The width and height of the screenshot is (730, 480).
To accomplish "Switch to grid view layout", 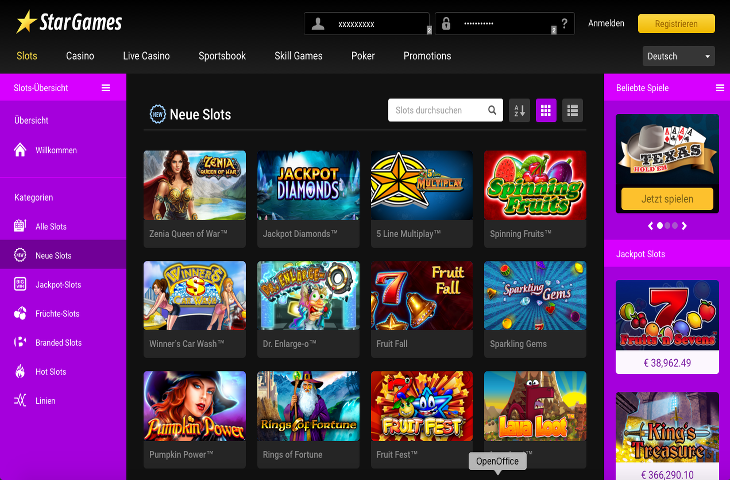I will pos(546,110).
